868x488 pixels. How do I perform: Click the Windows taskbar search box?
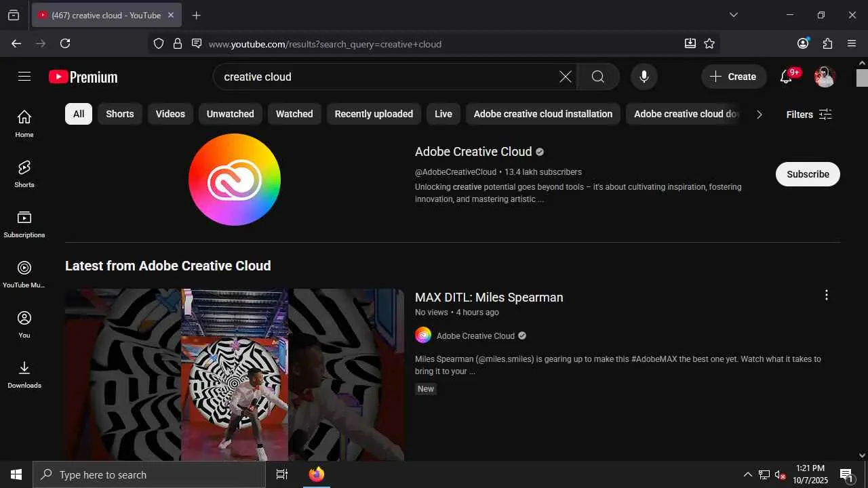[x=149, y=474]
